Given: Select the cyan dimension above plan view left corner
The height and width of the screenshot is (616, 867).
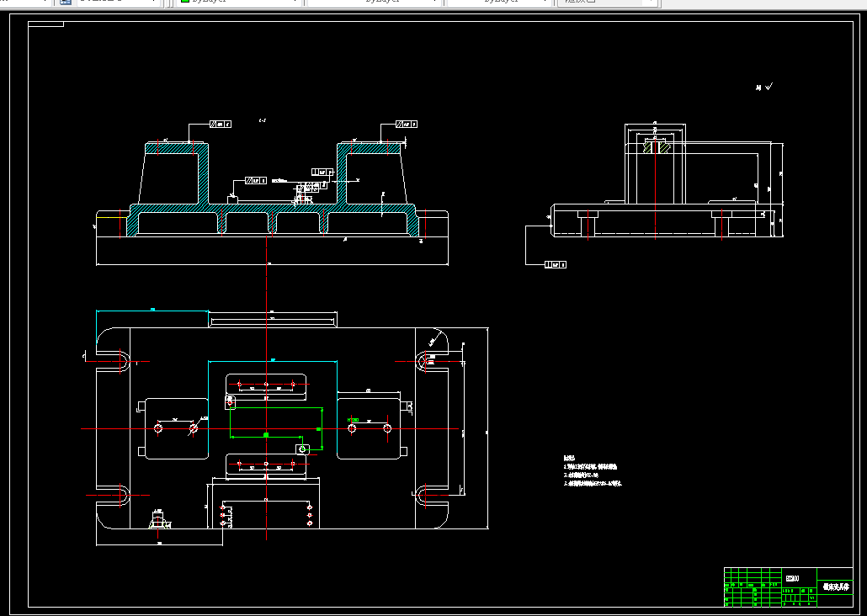Looking at the screenshot, I should pyautogui.click(x=152, y=311).
